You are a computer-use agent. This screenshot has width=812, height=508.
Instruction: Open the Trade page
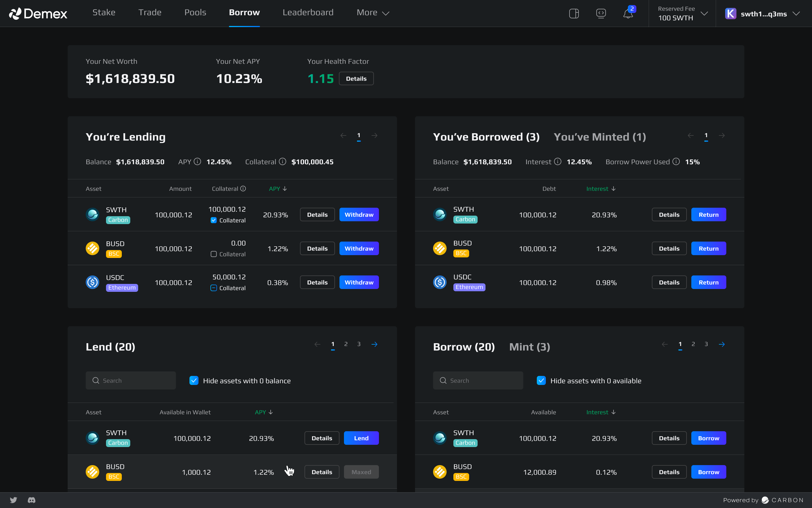pos(150,12)
